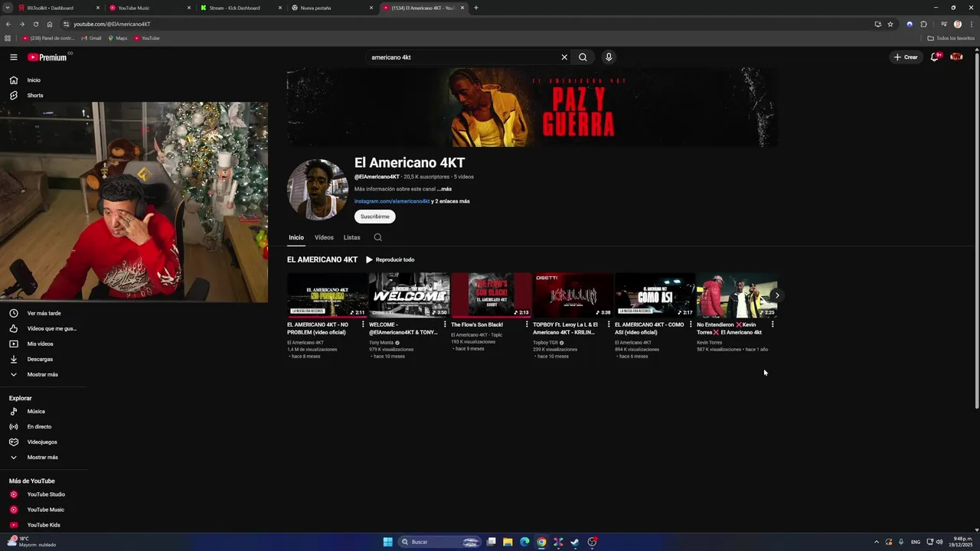Open Maps bookmark in bookmarks bar
980x551 pixels.
click(x=118, y=38)
